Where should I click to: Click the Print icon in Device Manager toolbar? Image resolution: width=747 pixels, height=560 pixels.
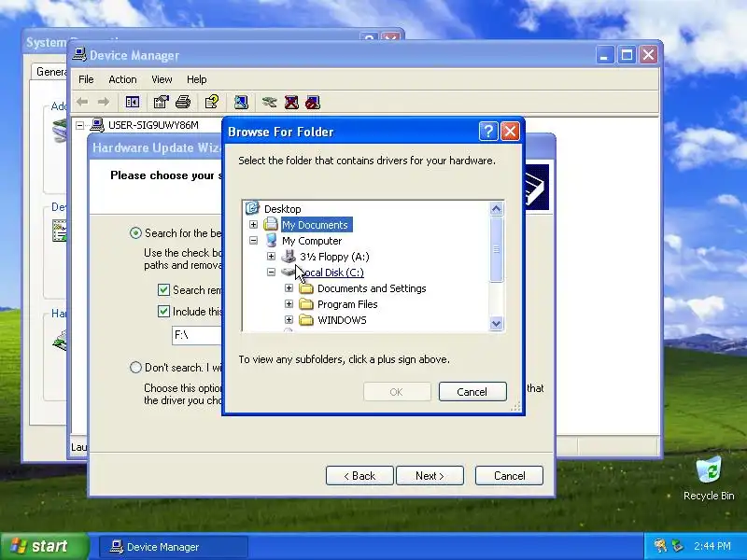[x=183, y=102]
